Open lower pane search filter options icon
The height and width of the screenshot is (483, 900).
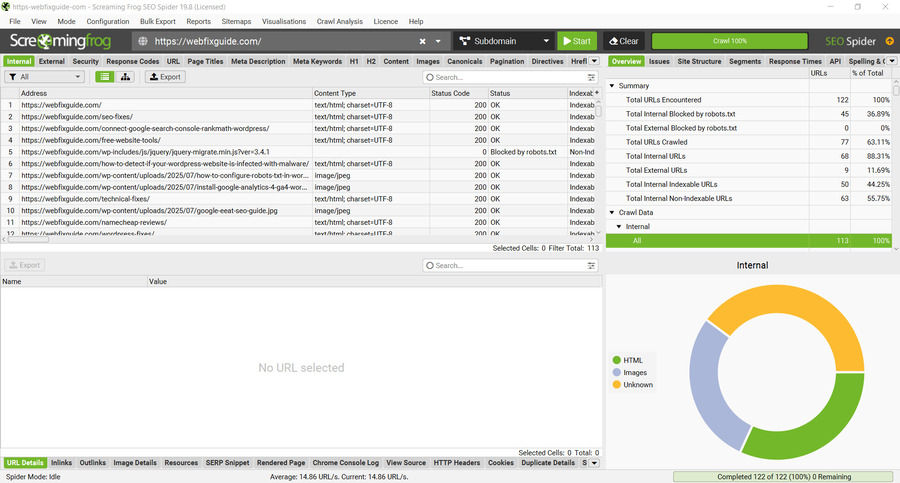591,265
